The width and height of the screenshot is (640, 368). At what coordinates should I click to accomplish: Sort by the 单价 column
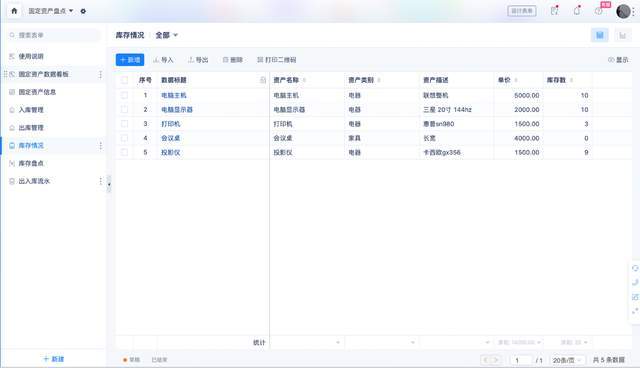pyautogui.click(x=516, y=80)
